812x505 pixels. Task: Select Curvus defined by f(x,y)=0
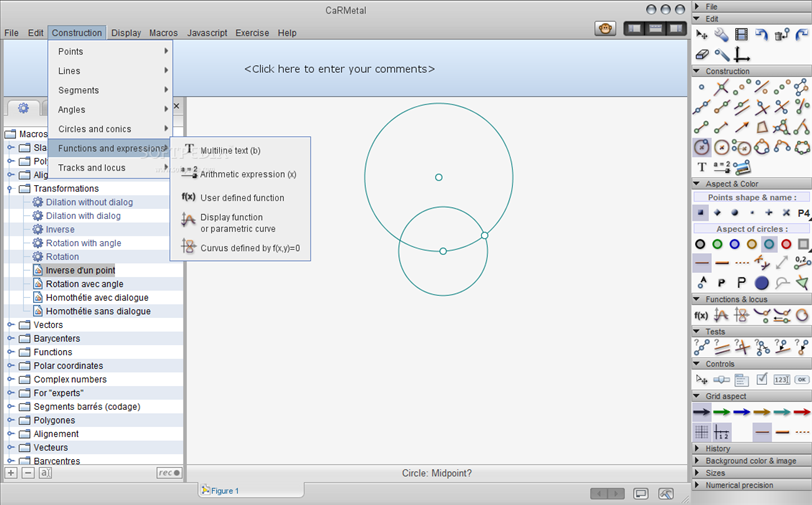[x=240, y=248]
